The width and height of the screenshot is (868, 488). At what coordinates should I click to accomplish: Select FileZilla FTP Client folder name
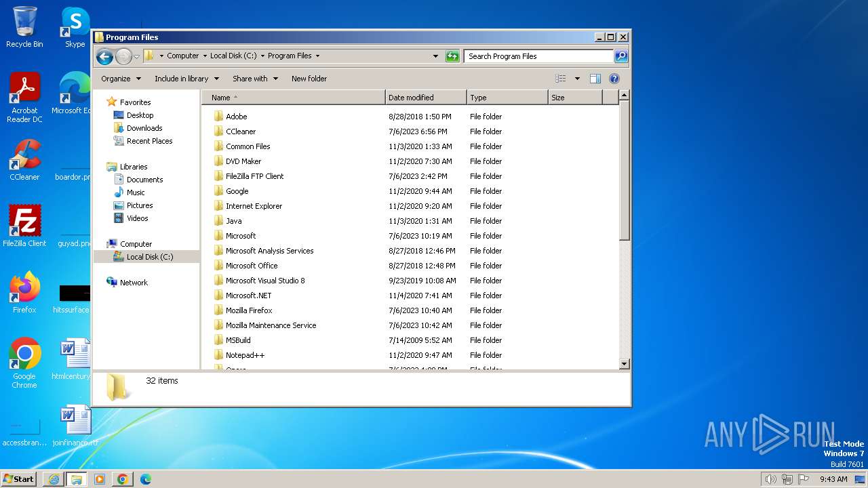254,176
